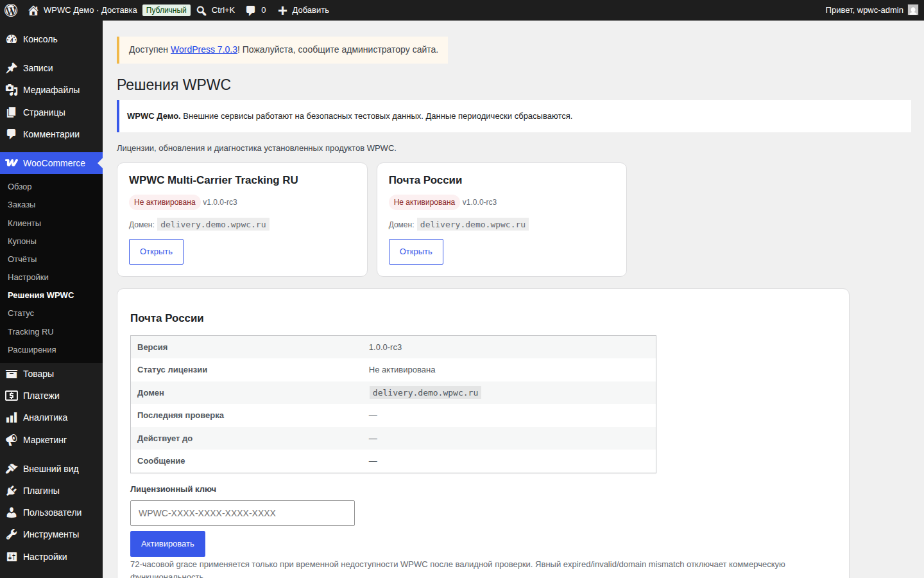This screenshot has height=578, width=924.
Task: Click the WPWC Multi-Carrier Tracking RU card title
Action: click(214, 180)
